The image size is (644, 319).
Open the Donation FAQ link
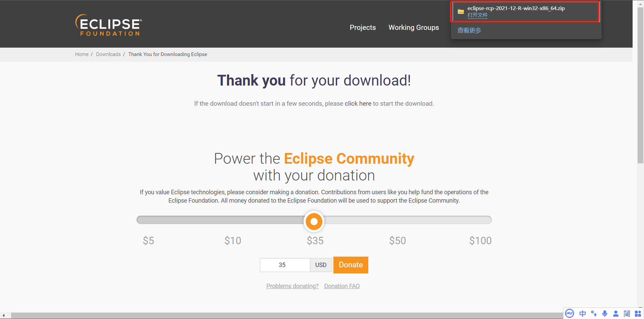click(x=342, y=286)
